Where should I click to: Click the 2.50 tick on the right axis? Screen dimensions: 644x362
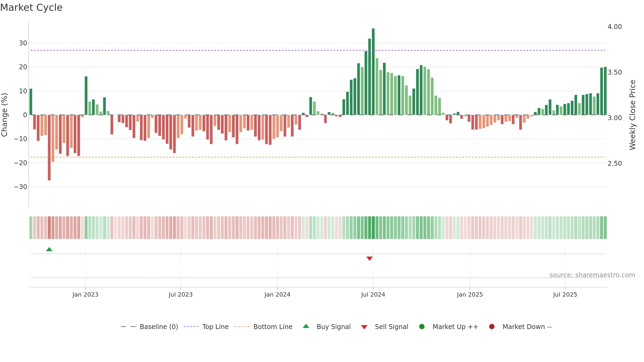(615, 163)
